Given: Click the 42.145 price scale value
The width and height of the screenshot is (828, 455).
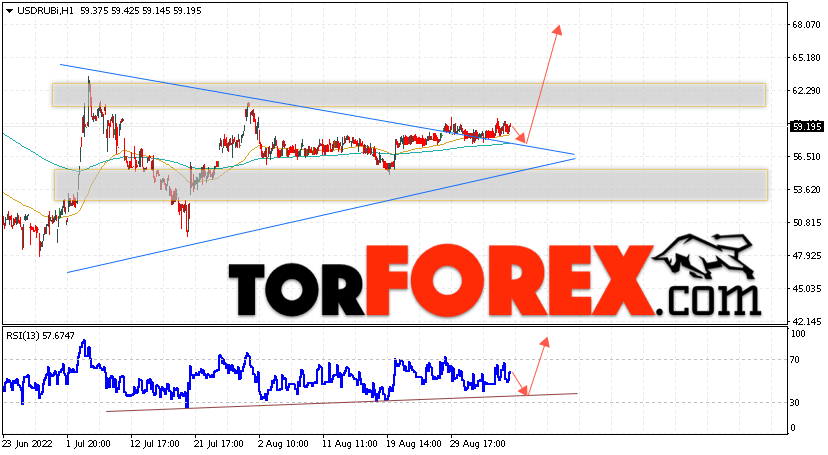Looking at the screenshot, I should click(x=806, y=321).
